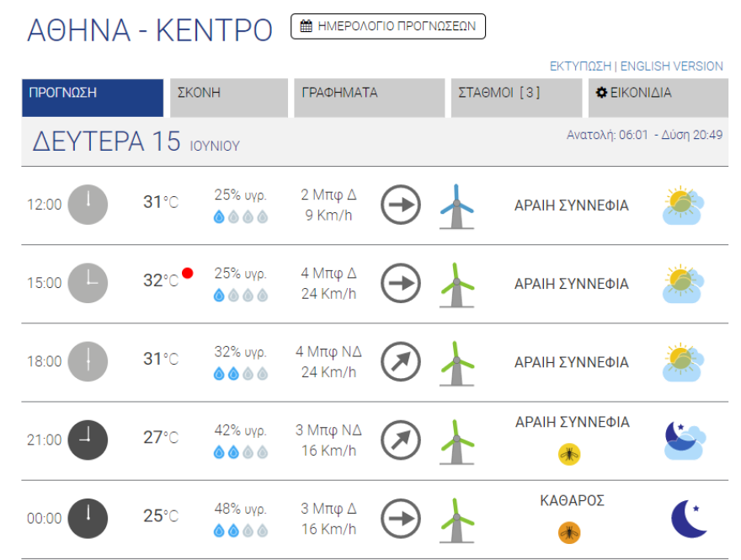This screenshot has height=560, width=741.
Task: Click the northeast wind arrow at 18:00
Action: click(x=400, y=361)
